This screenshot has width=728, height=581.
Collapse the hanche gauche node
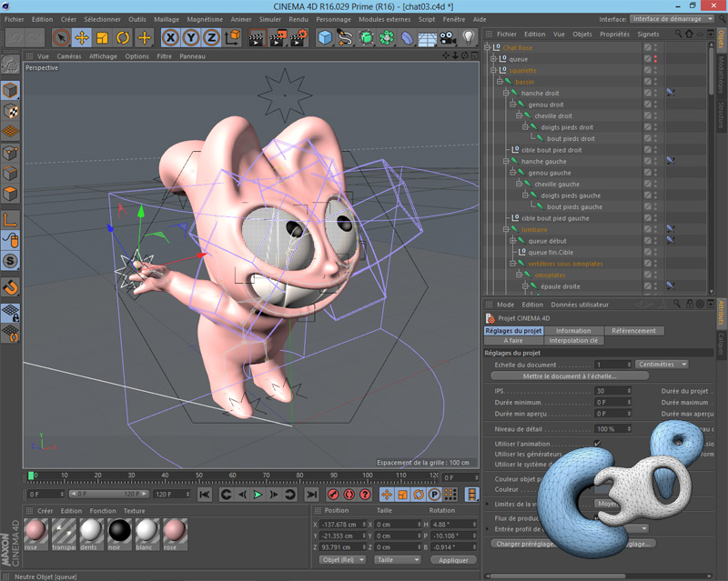point(506,161)
